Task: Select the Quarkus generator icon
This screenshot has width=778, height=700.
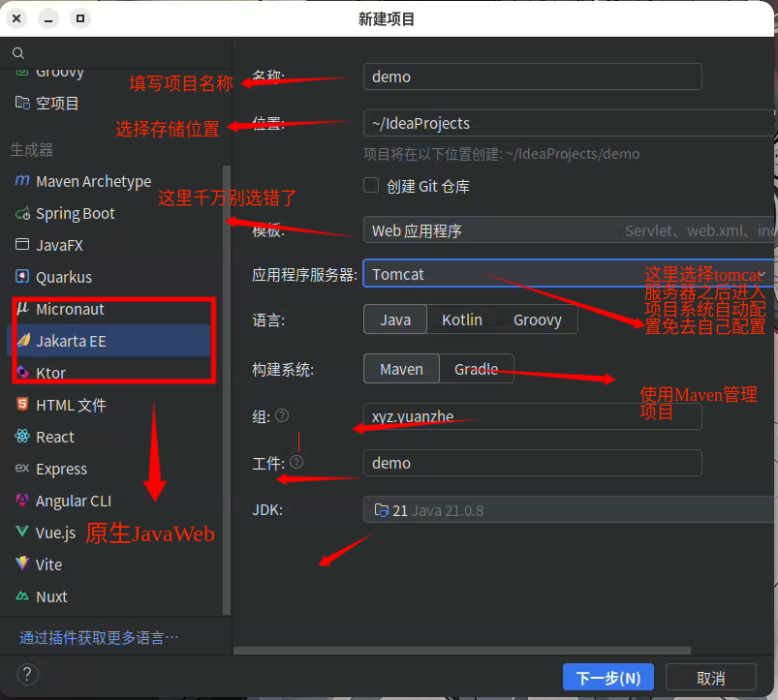Action: 21,278
